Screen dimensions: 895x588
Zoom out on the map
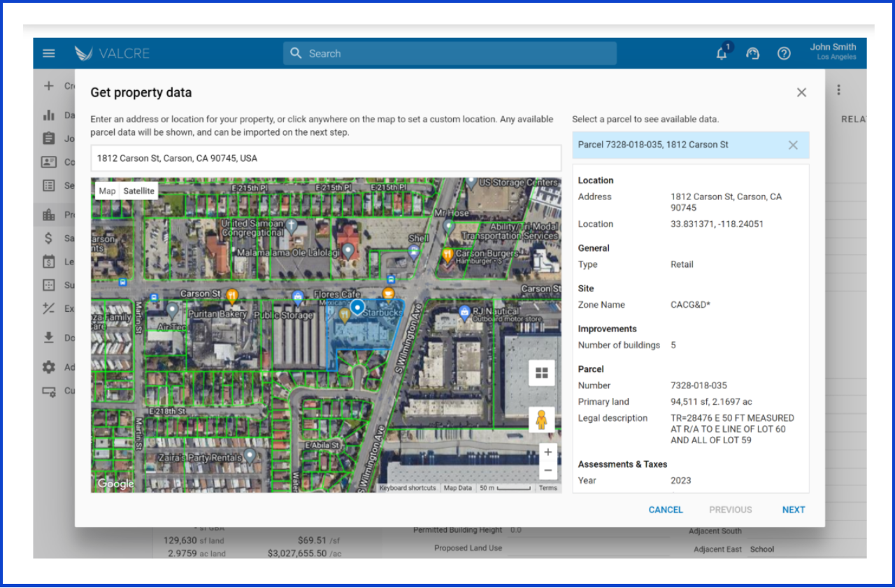coord(547,471)
